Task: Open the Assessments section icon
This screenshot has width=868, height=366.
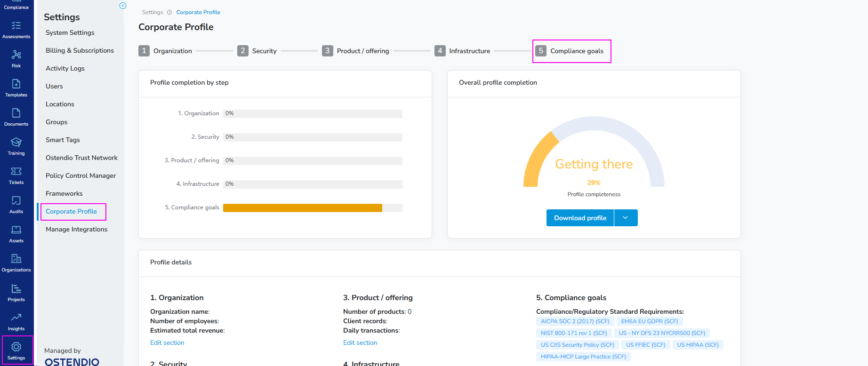Action: pyautogui.click(x=16, y=25)
